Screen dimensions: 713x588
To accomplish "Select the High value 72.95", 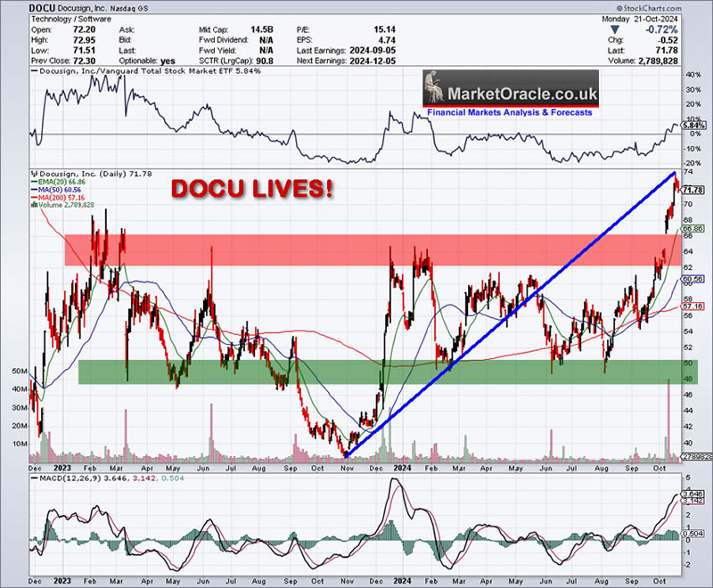I will (x=84, y=40).
